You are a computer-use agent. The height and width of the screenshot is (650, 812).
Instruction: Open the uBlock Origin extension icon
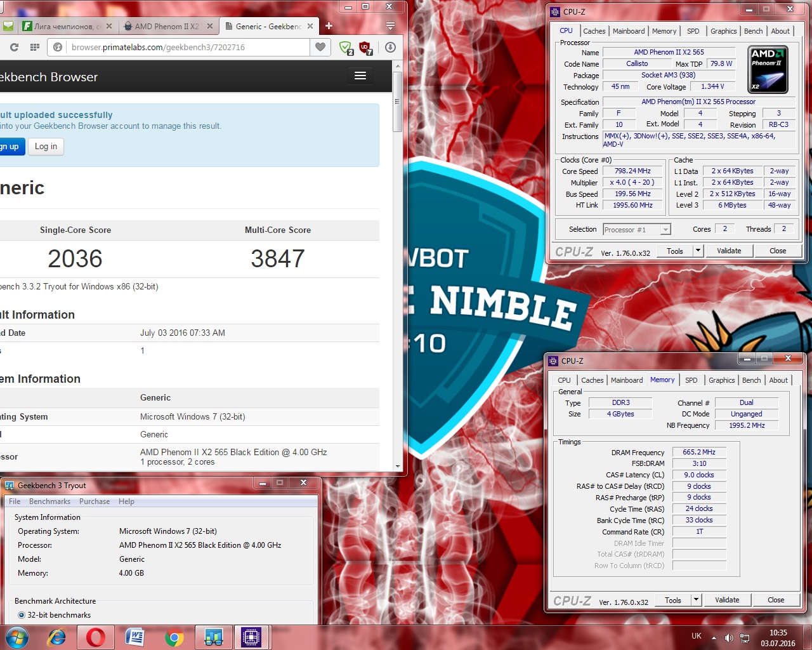(365, 48)
